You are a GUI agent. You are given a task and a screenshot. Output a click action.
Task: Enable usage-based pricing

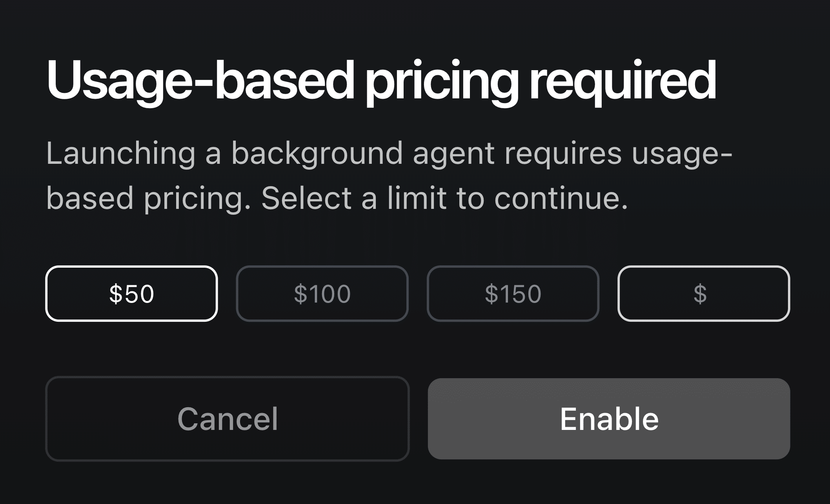pos(609,419)
